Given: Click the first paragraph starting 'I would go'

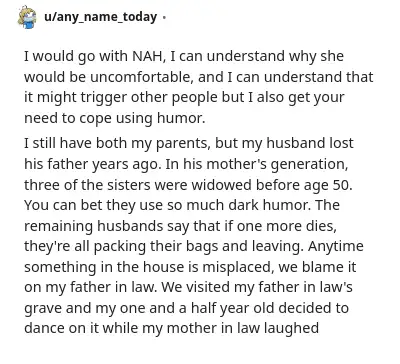Looking at the screenshot, I should tap(199, 87).
